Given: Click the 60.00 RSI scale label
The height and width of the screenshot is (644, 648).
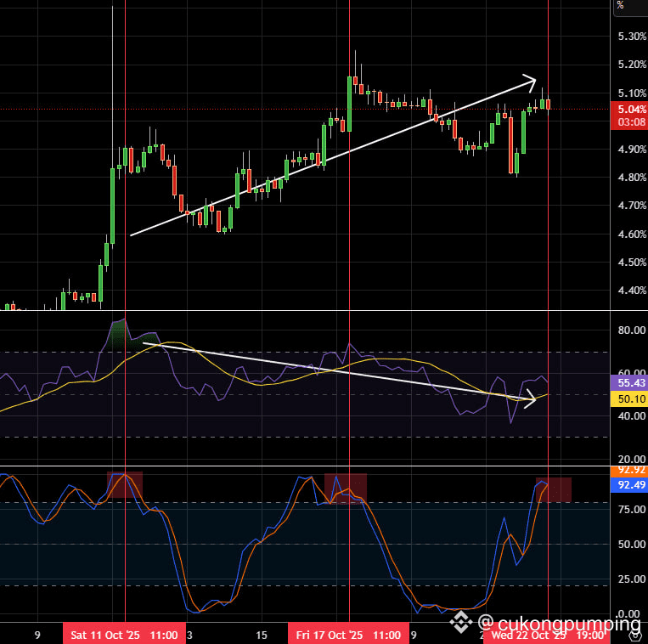Looking at the screenshot, I should (x=632, y=371).
